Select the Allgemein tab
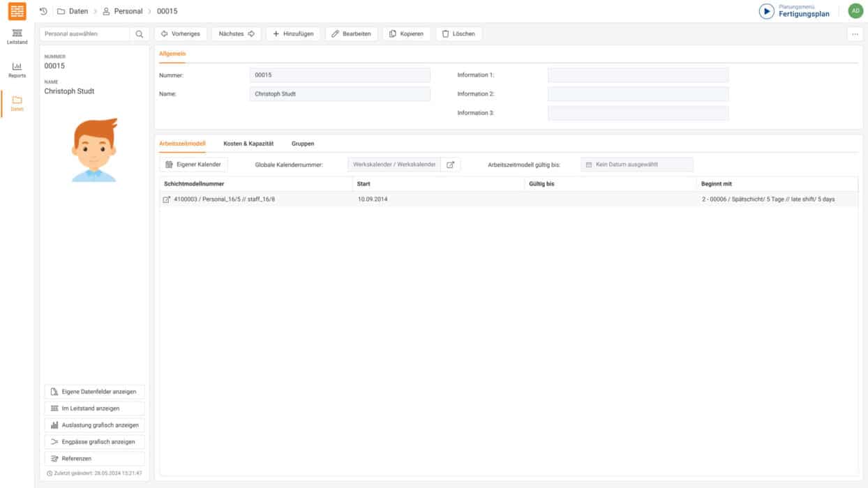 tap(172, 54)
